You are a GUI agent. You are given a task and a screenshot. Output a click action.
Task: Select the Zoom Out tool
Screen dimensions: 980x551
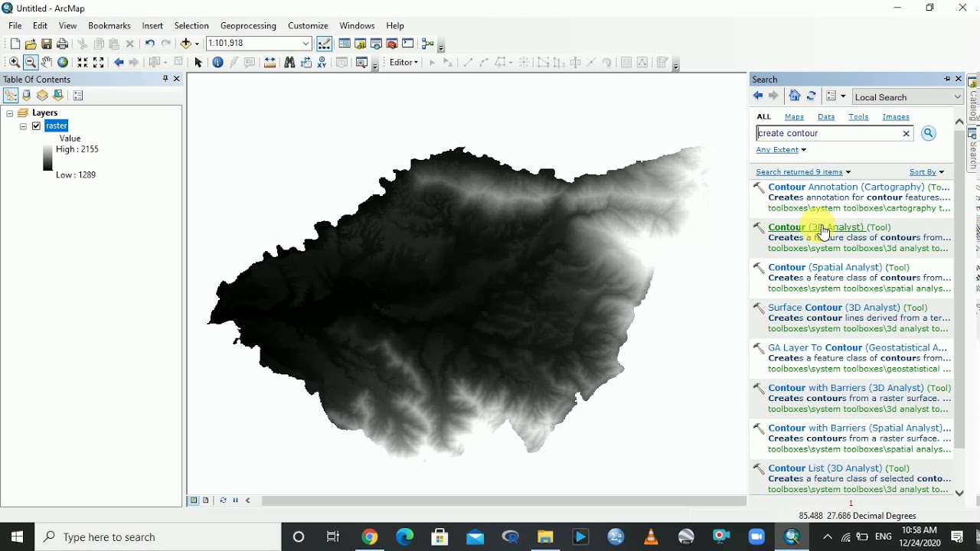pos(31,63)
